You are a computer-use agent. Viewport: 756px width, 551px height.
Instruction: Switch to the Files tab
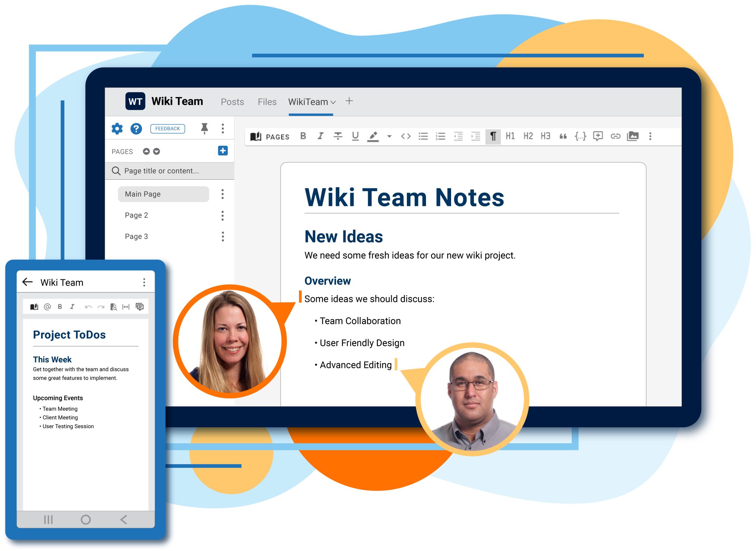point(267,101)
